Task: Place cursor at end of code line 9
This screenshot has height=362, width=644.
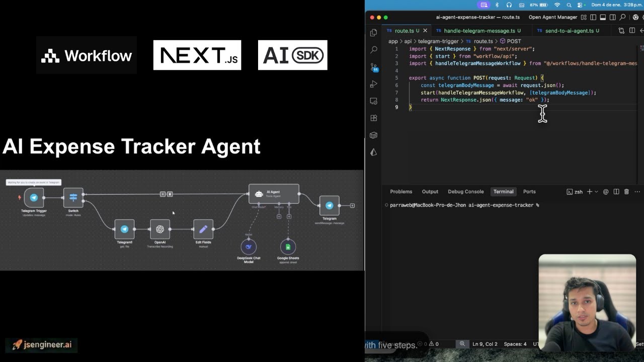Action: (412, 107)
